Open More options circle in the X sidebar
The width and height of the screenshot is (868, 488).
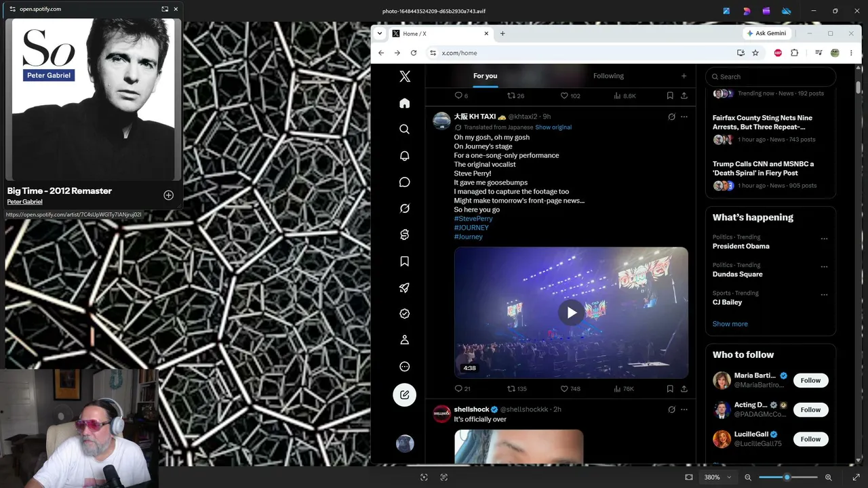405,367
